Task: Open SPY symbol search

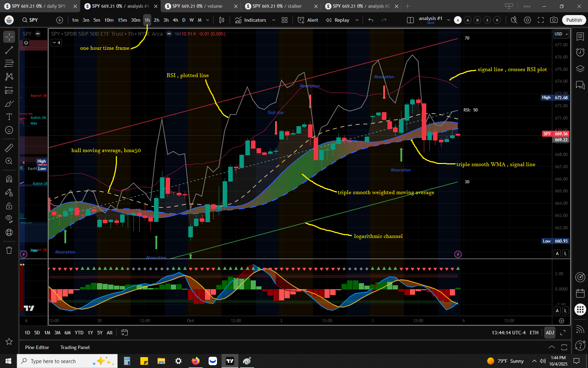Action: pyautogui.click(x=30, y=20)
